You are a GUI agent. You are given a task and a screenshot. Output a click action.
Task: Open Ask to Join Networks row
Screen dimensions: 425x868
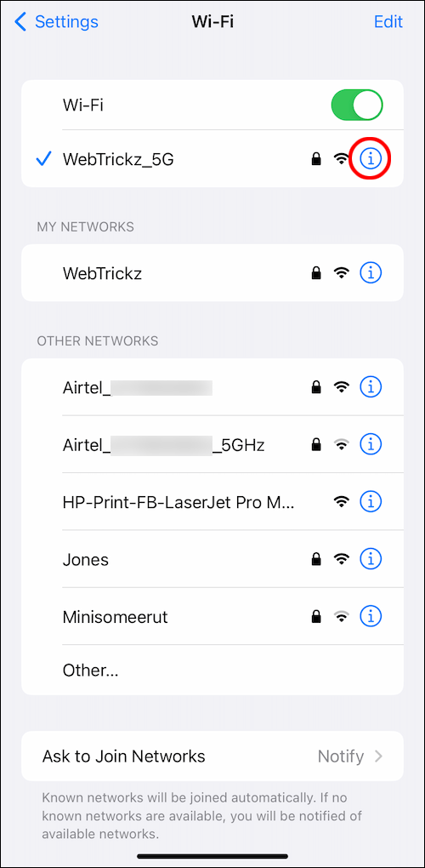pos(212,757)
